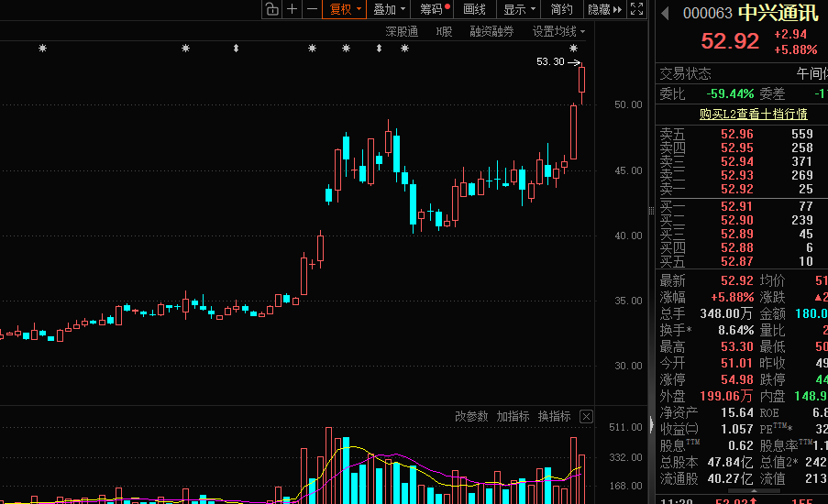Open the 复权 dropdown

pyautogui.click(x=346, y=9)
